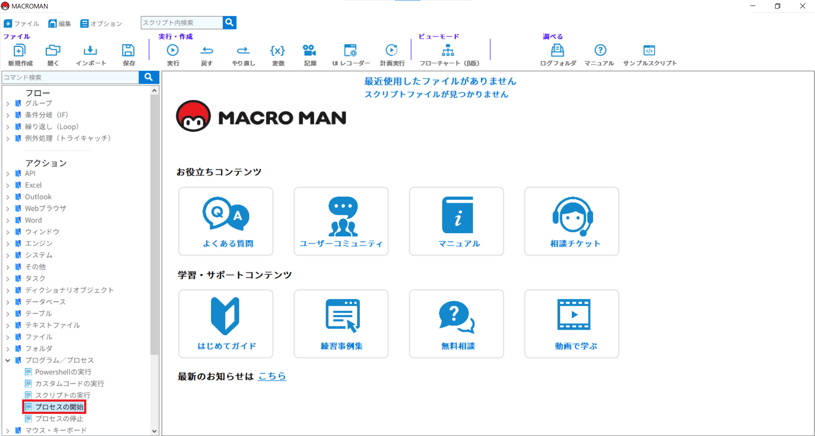Open the ユーザーコミュニティ tile
Screen dimensions: 815x436
341,221
